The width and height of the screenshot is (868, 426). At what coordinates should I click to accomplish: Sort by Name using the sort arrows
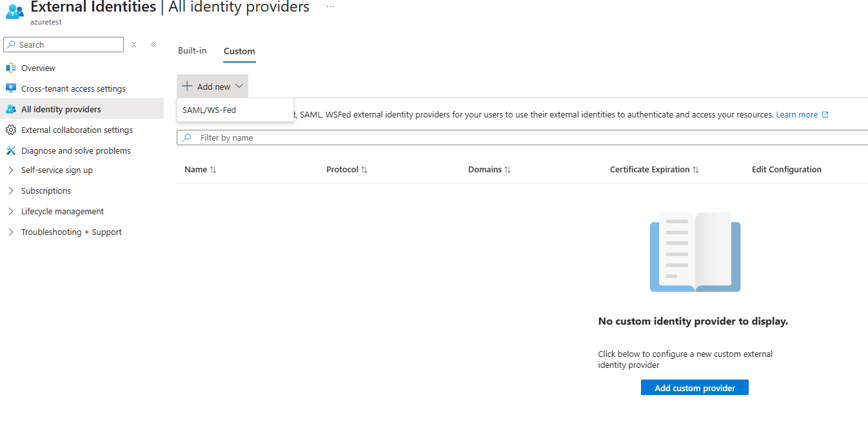213,170
